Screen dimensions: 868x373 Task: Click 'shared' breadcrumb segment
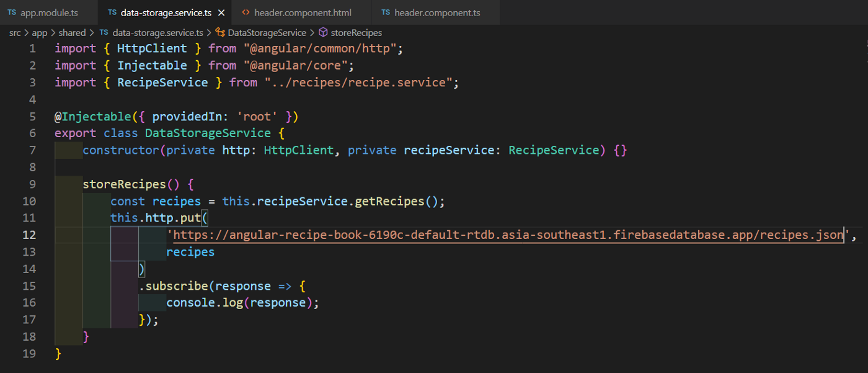(x=73, y=33)
